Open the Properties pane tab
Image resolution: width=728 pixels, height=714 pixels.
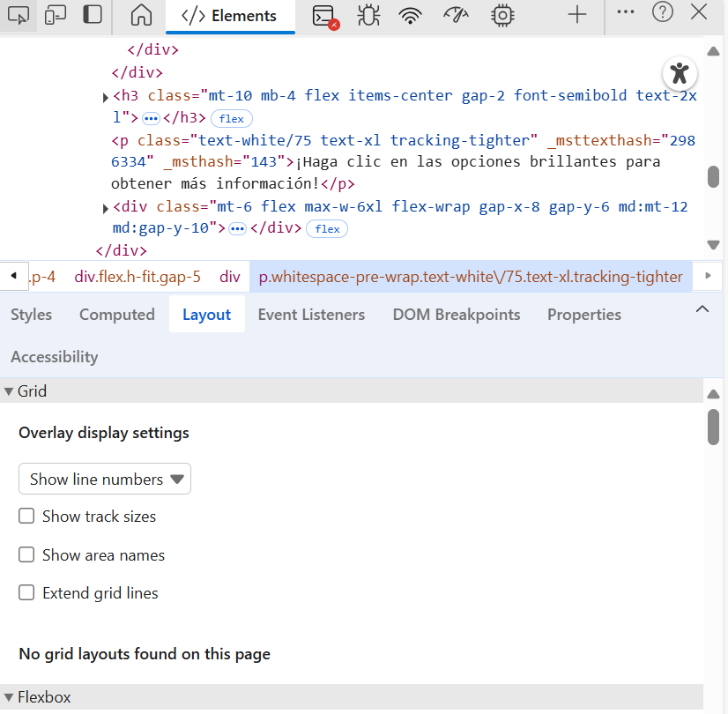click(x=584, y=315)
